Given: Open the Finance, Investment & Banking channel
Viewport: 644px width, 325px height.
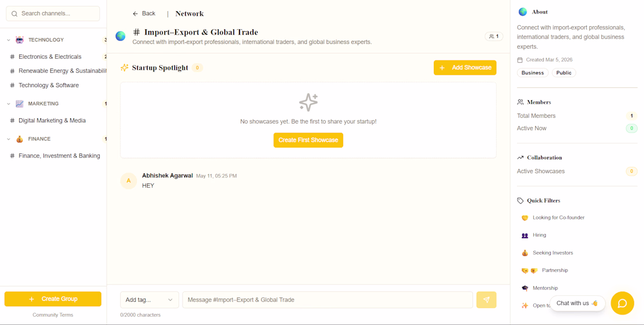Looking at the screenshot, I should (59, 156).
